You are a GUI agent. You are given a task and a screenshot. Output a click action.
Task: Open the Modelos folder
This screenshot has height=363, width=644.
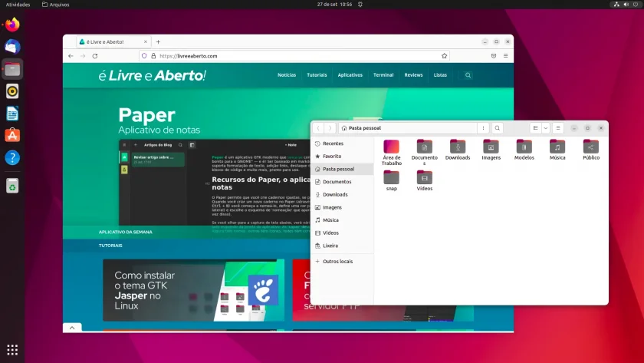[x=524, y=150]
